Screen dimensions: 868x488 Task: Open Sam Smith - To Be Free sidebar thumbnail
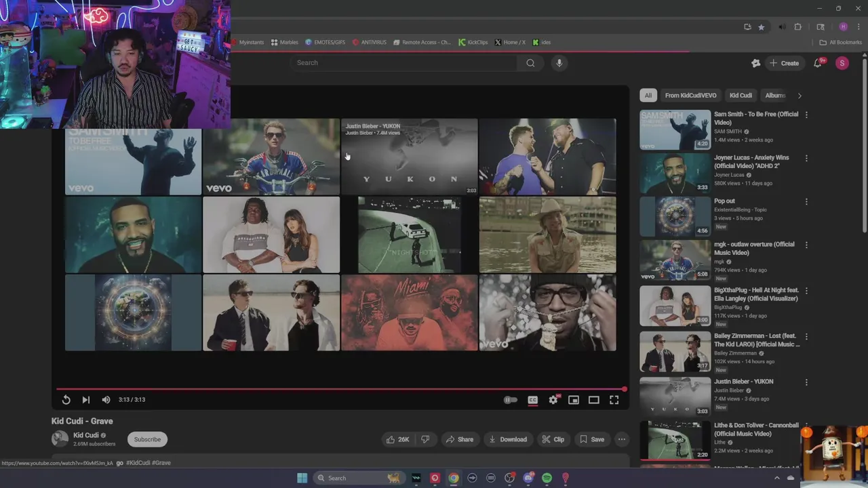(x=675, y=129)
